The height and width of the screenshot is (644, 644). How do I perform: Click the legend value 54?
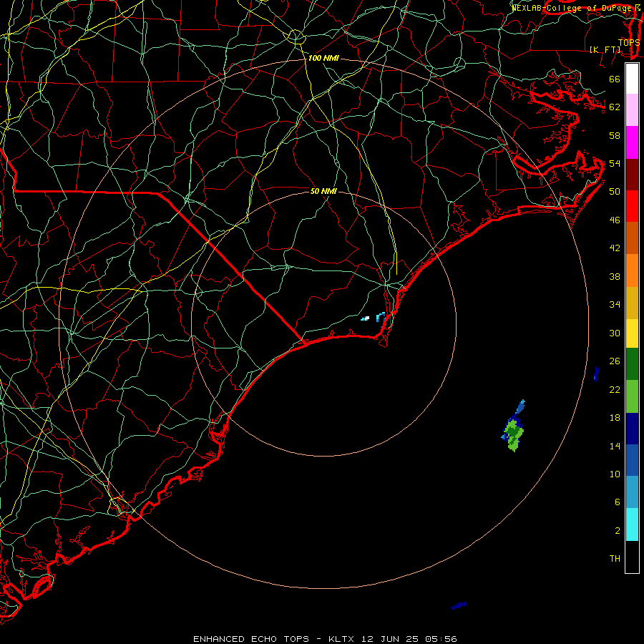(615, 163)
